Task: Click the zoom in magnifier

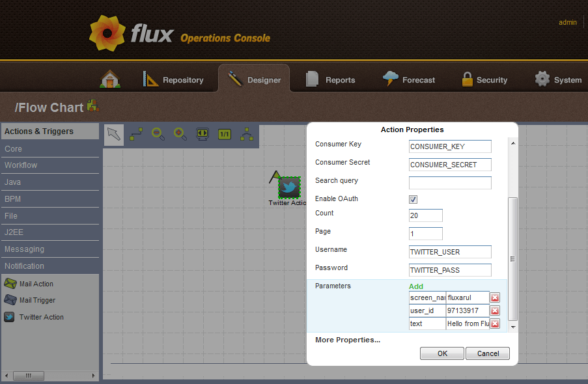Action: (180, 134)
